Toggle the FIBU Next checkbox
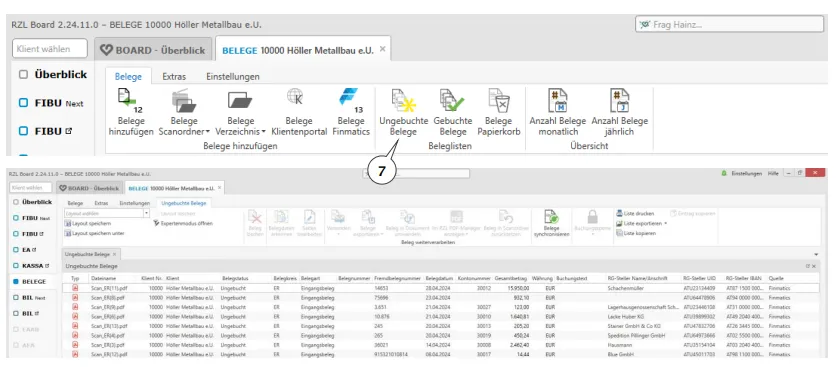The image size is (837, 367). click(23, 103)
